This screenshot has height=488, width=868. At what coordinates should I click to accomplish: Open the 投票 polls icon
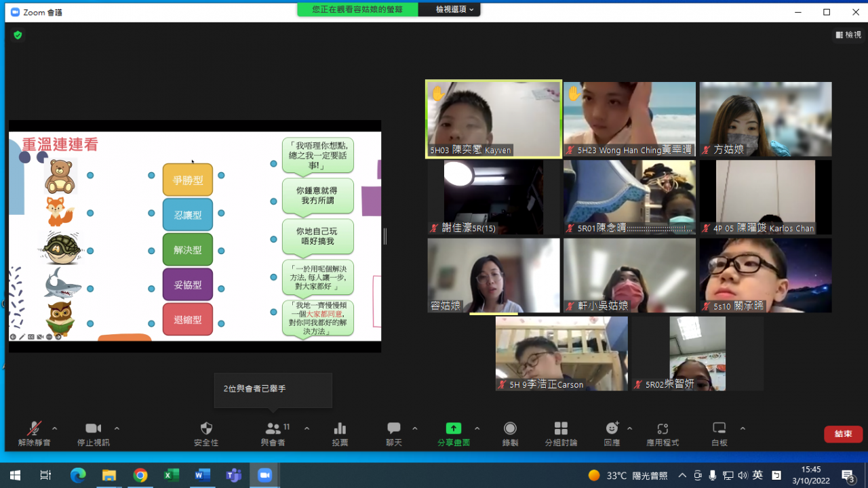pos(340,428)
